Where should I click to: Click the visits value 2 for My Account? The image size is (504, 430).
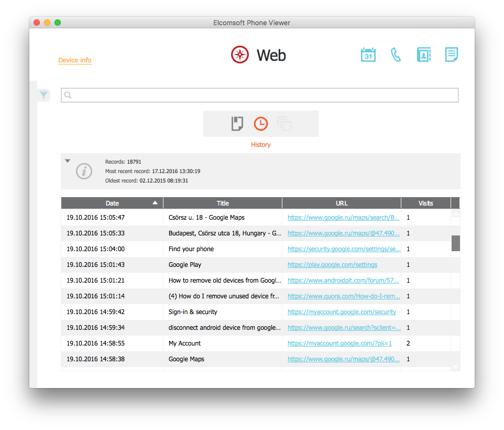click(x=408, y=343)
